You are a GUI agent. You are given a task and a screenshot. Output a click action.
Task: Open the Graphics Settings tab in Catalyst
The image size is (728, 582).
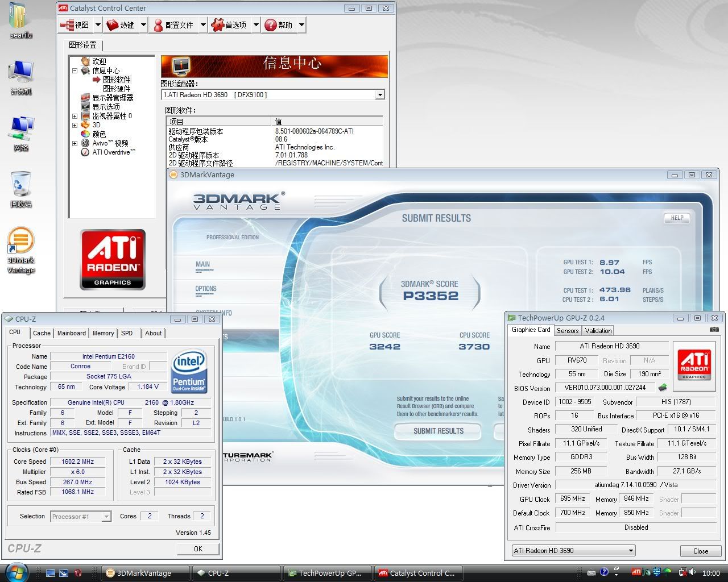coord(83,45)
